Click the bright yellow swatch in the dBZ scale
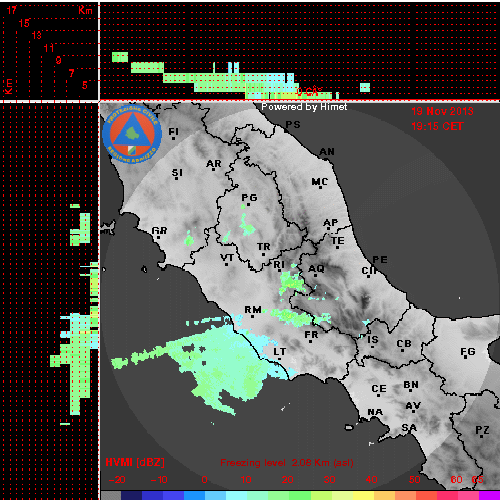This screenshot has width=500, height=500. [364, 495]
